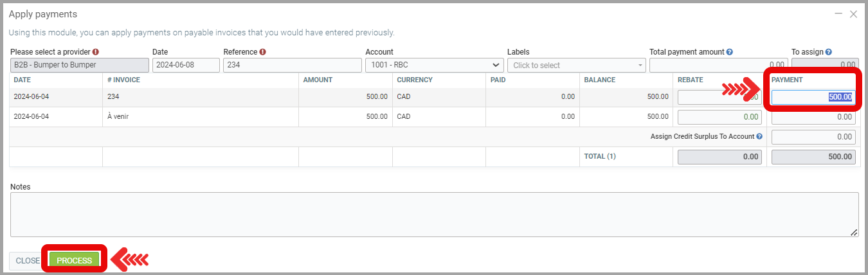
Task: Open the Account dropdown showing 1001 - RBC
Action: click(x=434, y=65)
